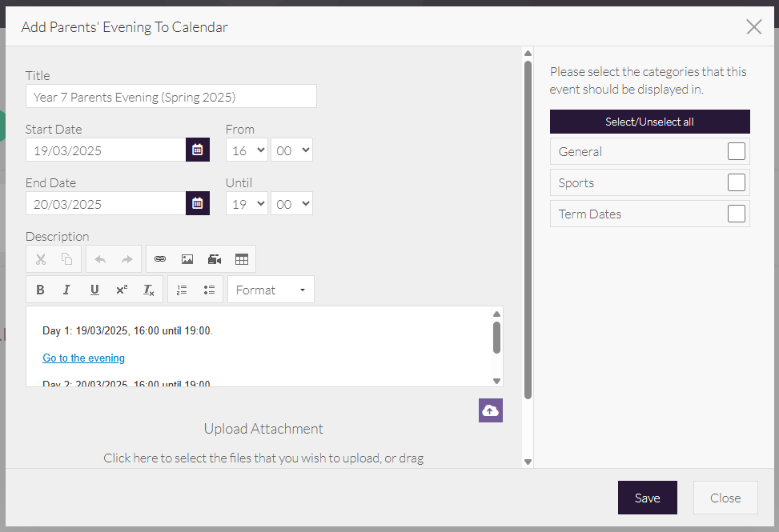Toggle bold formatting
This screenshot has width=779, height=532.
(40, 290)
